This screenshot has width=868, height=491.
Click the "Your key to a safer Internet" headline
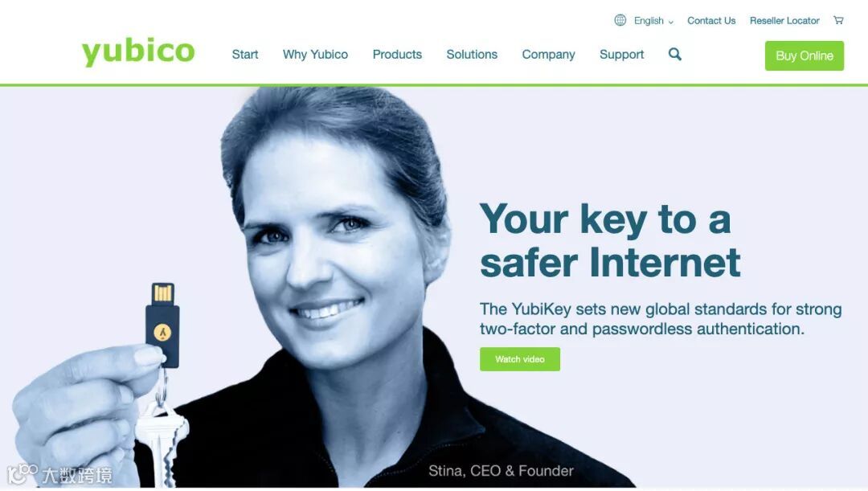(609, 241)
